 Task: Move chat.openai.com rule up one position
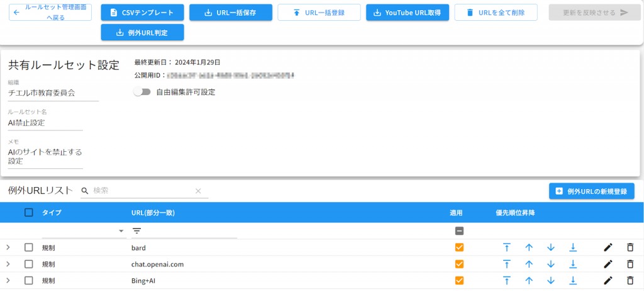(529, 264)
